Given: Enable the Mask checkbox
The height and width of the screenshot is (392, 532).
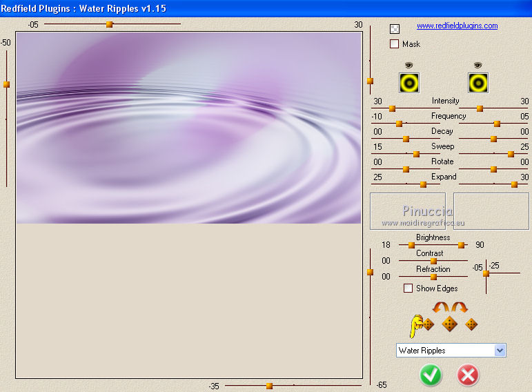Looking at the screenshot, I should click(394, 43).
